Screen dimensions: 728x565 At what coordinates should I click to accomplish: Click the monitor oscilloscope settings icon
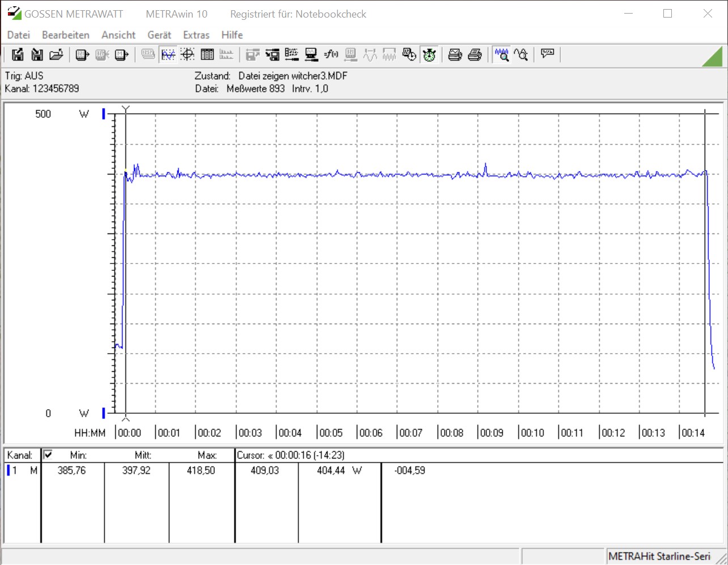(x=311, y=54)
